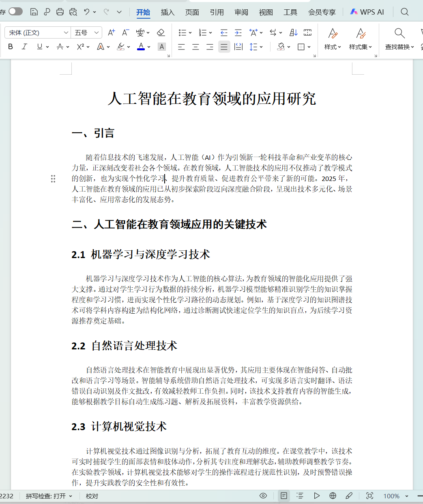Image resolution: width=423 pixels, height=504 pixels.
Task: Click the heading 二、人工智能在教育领域应用的关键技术
Action: click(169, 224)
